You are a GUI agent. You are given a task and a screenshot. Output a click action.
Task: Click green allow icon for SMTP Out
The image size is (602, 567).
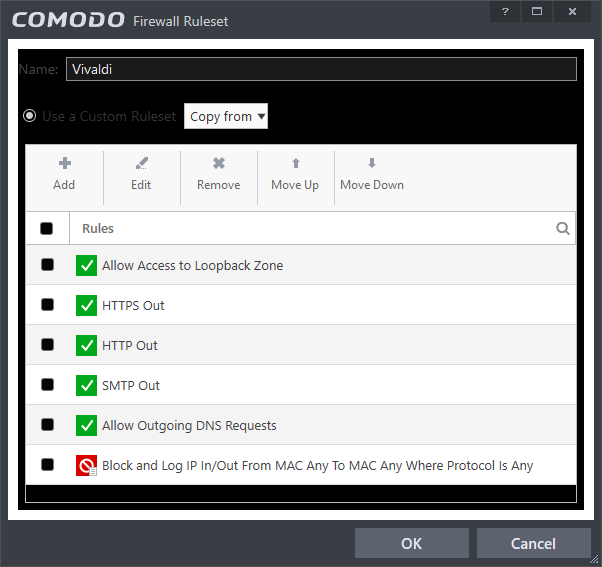(x=86, y=385)
